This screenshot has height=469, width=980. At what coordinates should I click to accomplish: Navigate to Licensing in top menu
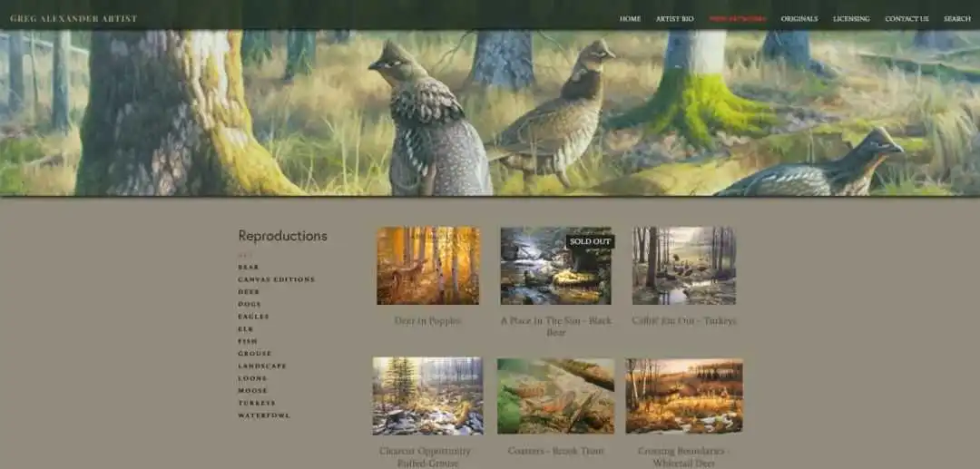click(850, 19)
